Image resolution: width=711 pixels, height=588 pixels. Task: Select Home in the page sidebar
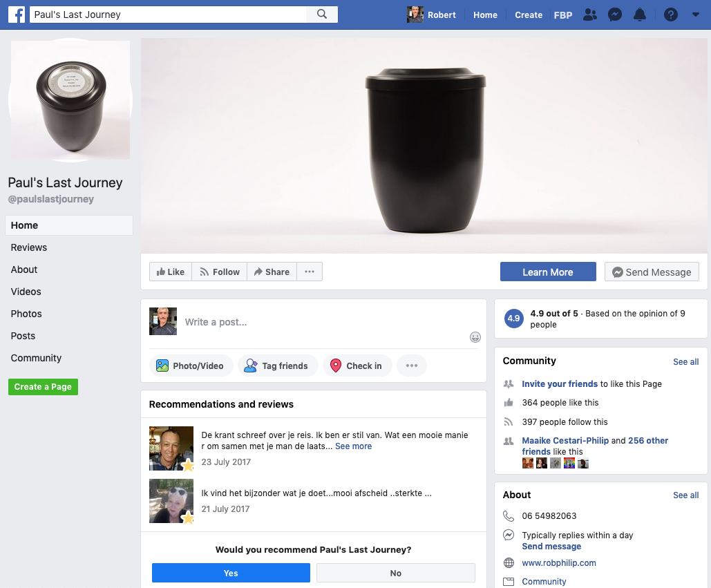click(x=69, y=225)
